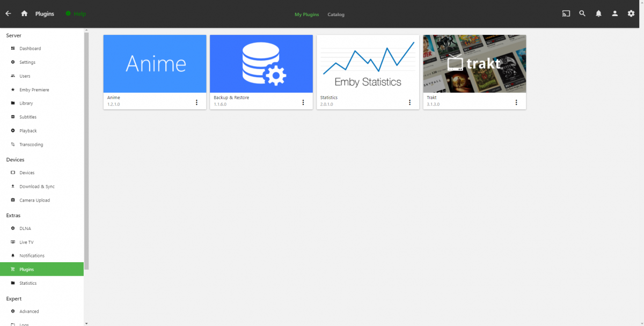The width and height of the screenshot is (644, 326).
Task: Switch to My Plugins tab
Action: (x=306, y=14)
